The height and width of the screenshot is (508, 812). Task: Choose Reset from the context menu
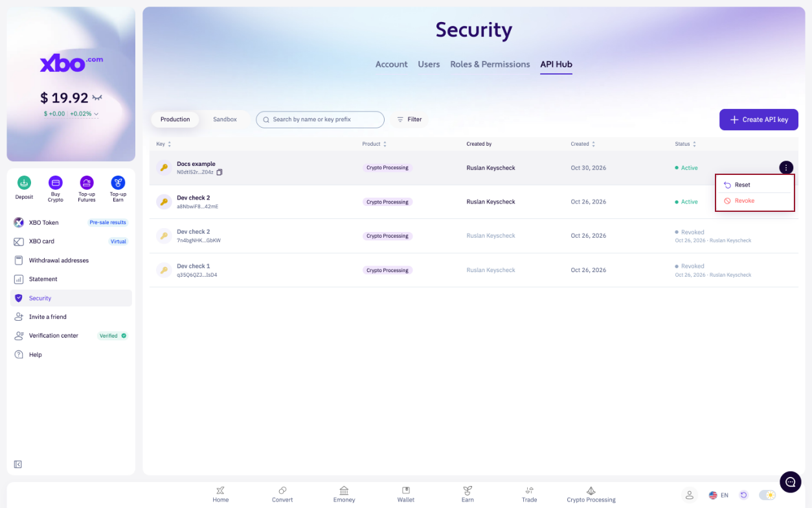754,185
